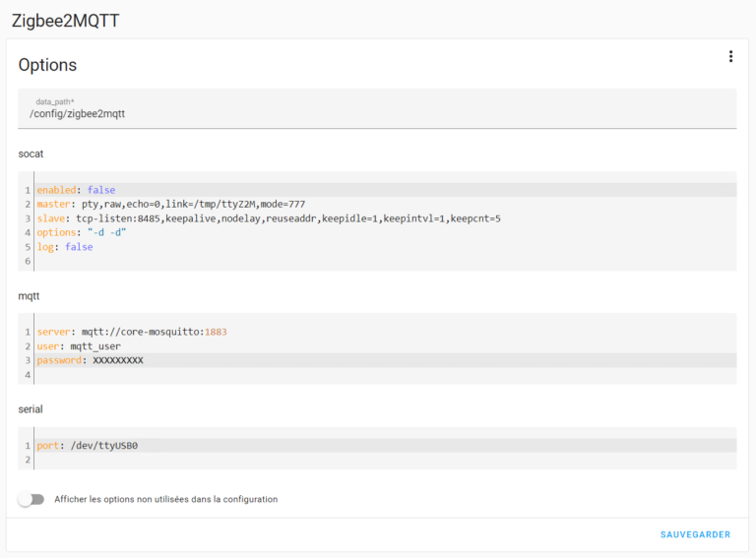The image size is (756, 558).
Task: Click the 'socat' section label
Action: pyautogui.click(x=31, y=154)
